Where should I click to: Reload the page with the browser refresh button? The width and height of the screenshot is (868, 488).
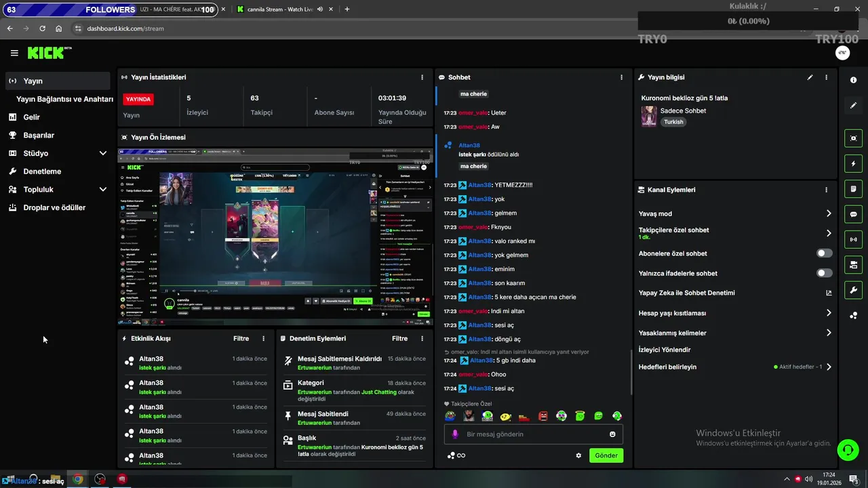42,28
